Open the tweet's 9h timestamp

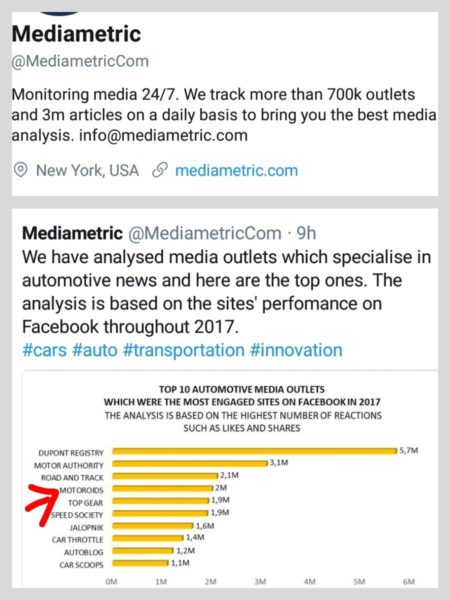tap(307, 233)
